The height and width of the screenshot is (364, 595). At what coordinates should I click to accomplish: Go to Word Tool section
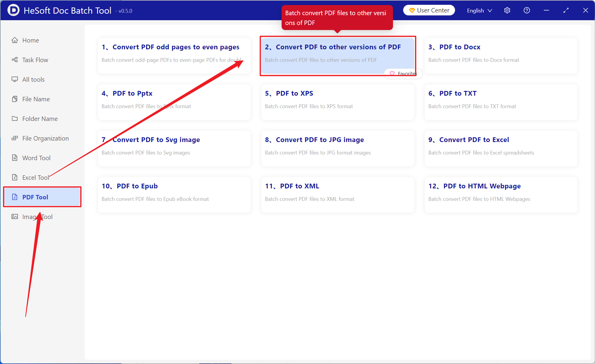click(42, 158)
